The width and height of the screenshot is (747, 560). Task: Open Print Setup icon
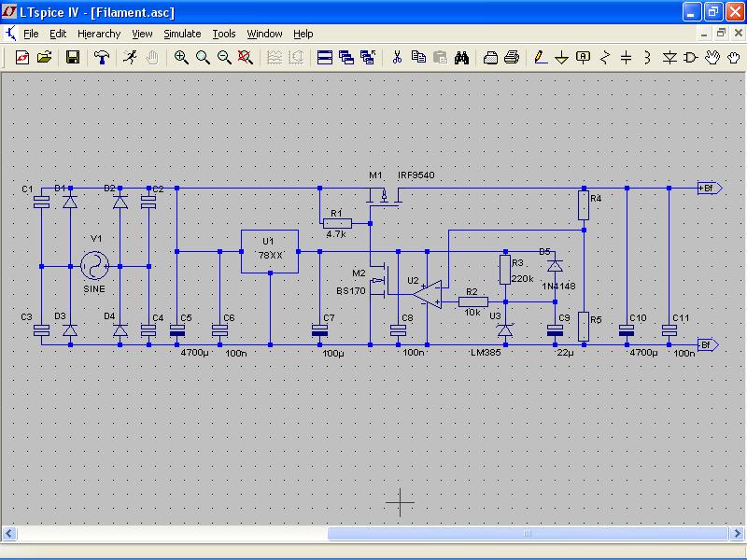[490, 58]
